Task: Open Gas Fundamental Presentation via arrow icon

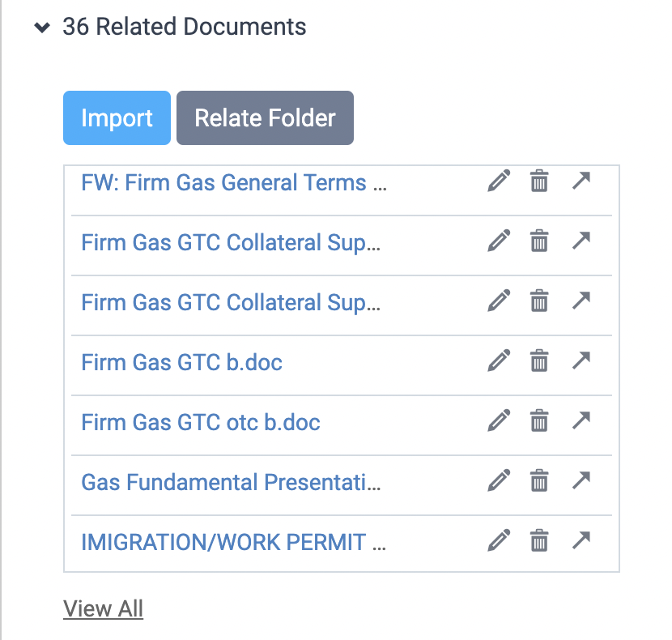Action: tap(581, 480)
